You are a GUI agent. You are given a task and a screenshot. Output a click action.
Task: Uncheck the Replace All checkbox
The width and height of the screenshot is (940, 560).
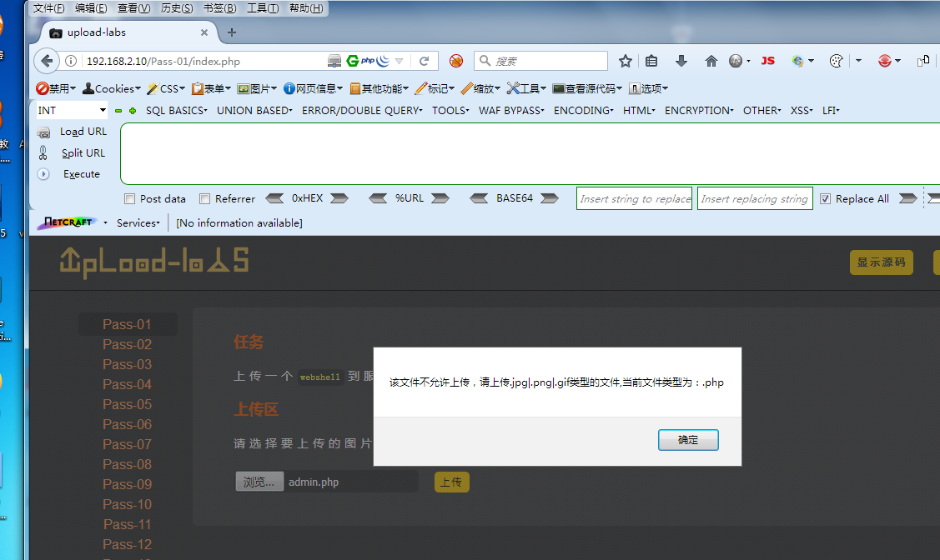pyautogui.click(x=825, y=198)
